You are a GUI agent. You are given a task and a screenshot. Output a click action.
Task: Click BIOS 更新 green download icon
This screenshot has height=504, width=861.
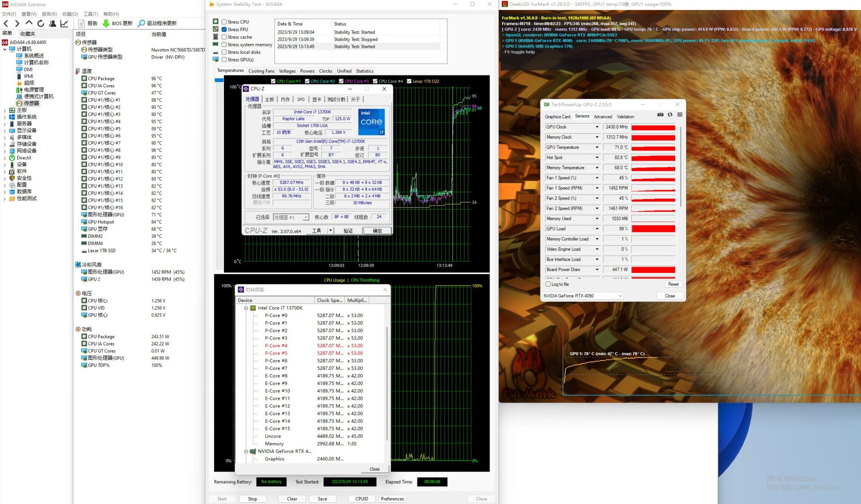(x=106, y=23)
